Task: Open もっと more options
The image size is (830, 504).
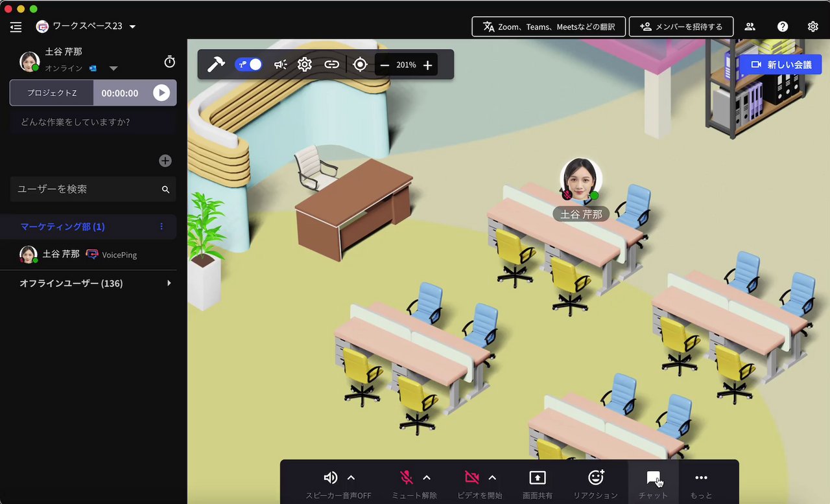Action: pyautogui.click(x=701, y=477)
